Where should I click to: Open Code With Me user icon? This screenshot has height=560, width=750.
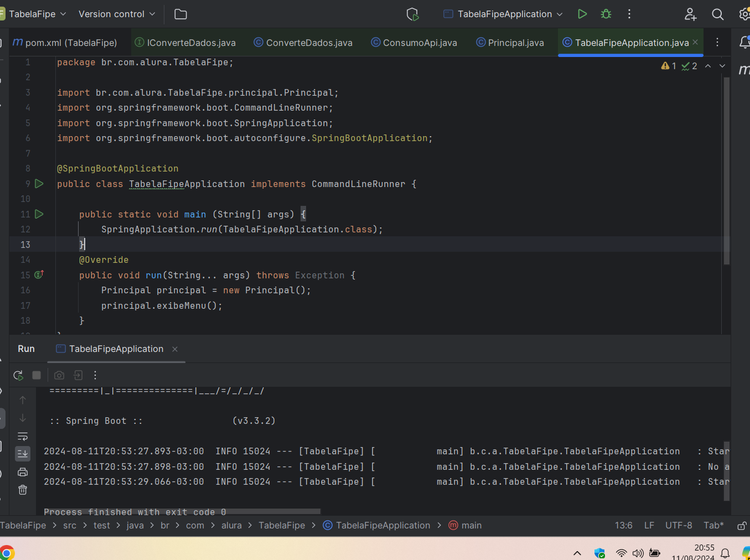tap(690, 14)
